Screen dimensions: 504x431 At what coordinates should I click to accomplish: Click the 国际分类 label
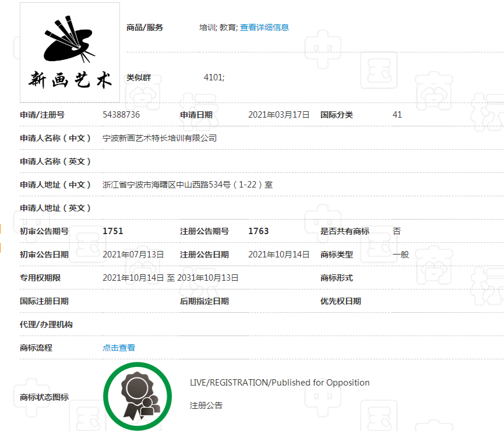tap(337, 115)
